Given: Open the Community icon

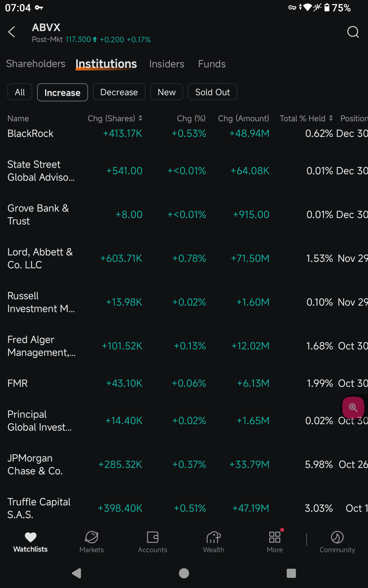Looking at the screenshot, I should (x=337, y=537).
